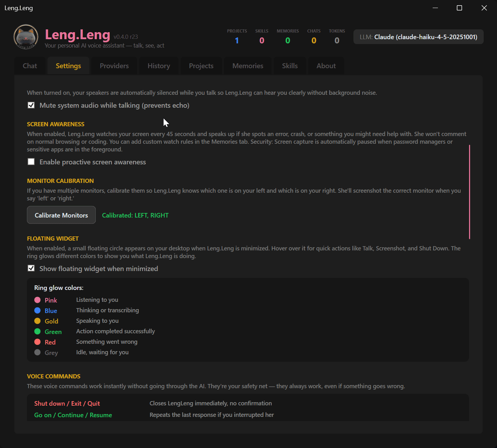
Task: Click the pink vertical scrollbar thumb
Action: tap(469, 192)
